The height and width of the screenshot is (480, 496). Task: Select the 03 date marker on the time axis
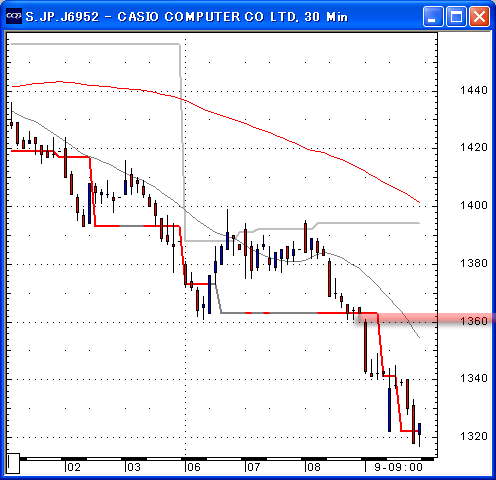(134, 467)
